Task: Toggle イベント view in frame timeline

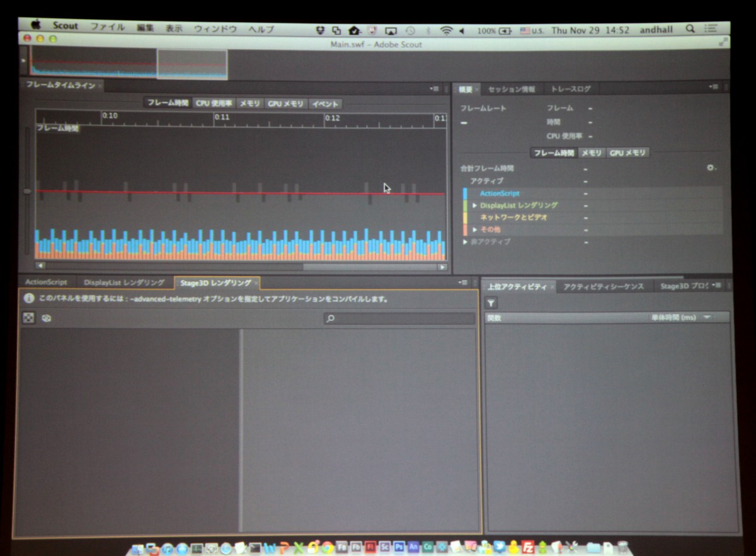Action: 325,104
